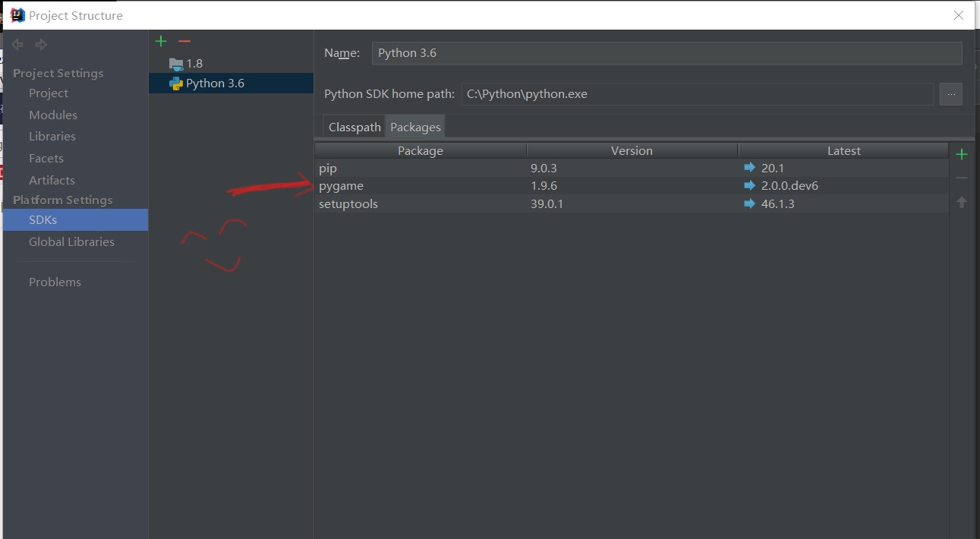Add a new SDK with the green plus icon
The height and width of the screenshot is (539, 980).
(160, 41)
